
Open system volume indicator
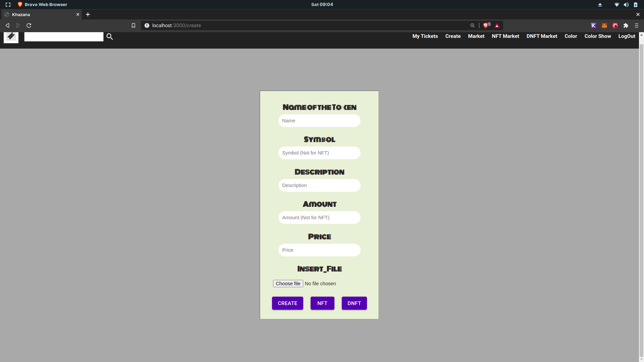[626, 5]
